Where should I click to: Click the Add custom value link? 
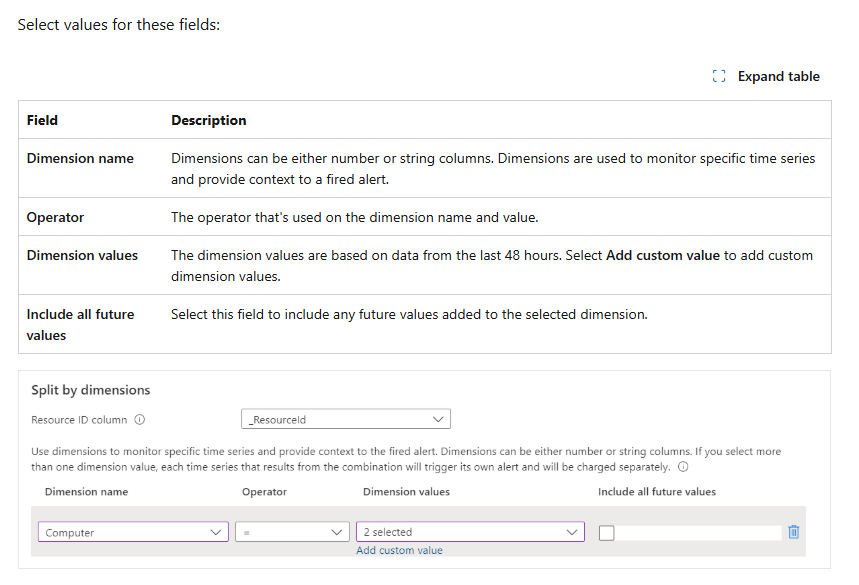[399, 550]
